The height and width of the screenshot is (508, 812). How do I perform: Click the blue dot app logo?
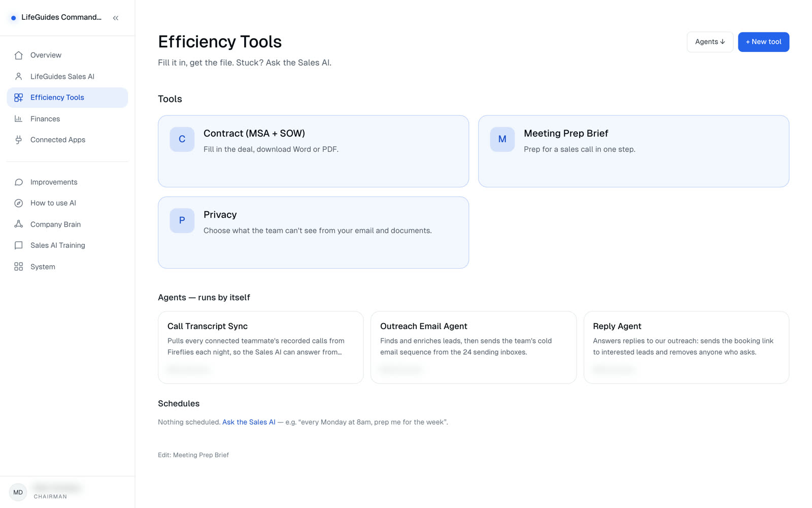(14, 18)
